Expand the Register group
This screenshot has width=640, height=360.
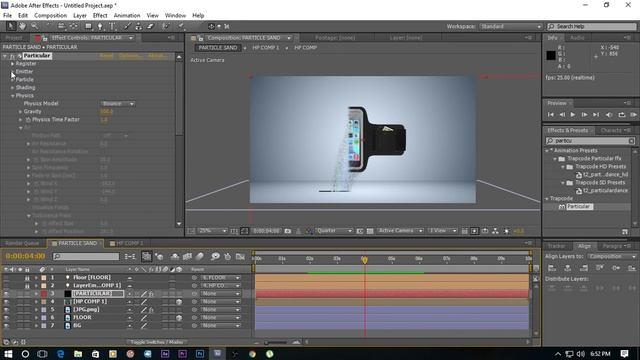coord(12,64)
